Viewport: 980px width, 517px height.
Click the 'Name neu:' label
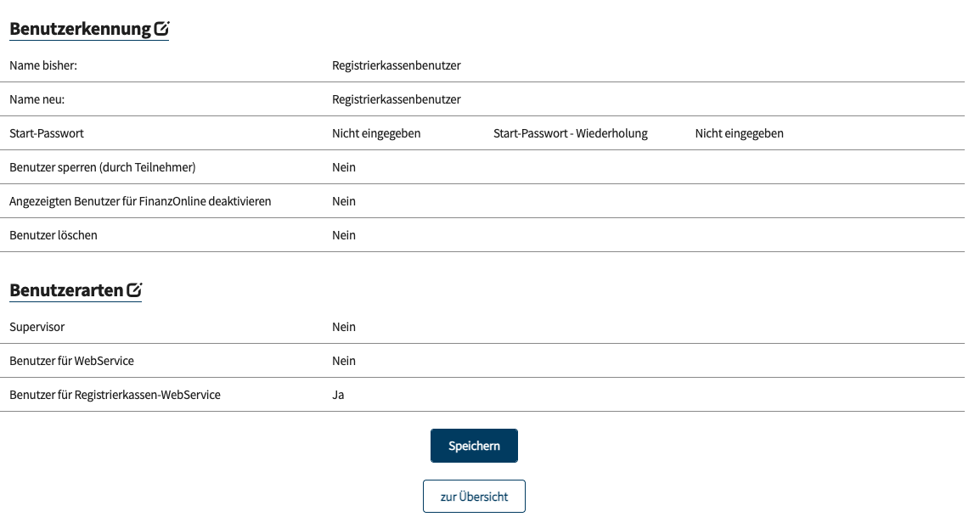(37, 99)
